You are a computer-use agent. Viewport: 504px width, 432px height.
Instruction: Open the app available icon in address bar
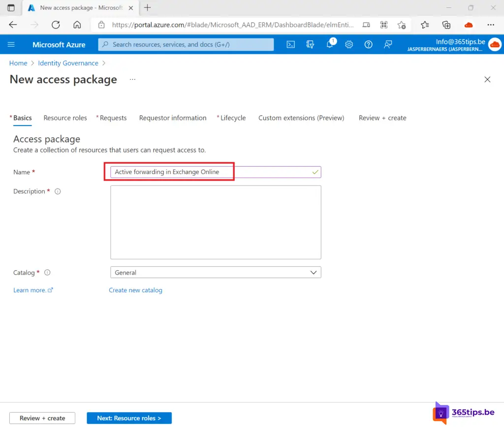366,25
